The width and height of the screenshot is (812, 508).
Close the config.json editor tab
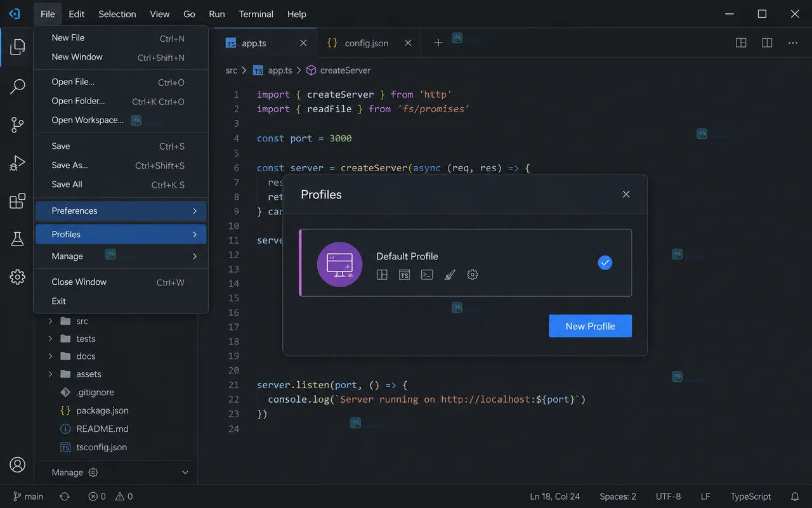click(408, 43)
